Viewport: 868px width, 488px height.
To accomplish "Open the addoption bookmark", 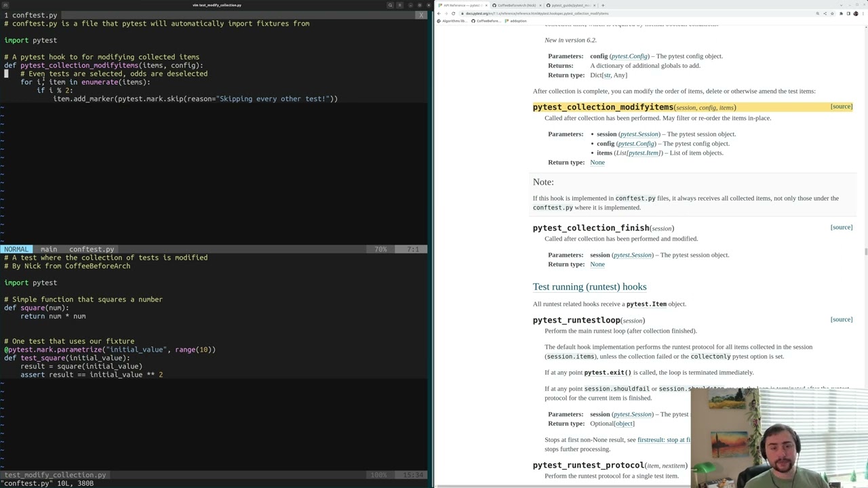I will [x=515, y=21].
